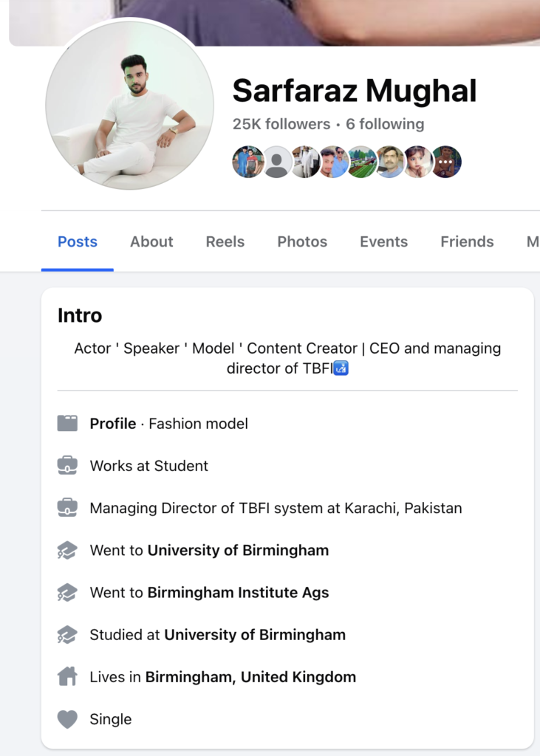
Task: Open the 25K followers link
Action: pos(281,124)
